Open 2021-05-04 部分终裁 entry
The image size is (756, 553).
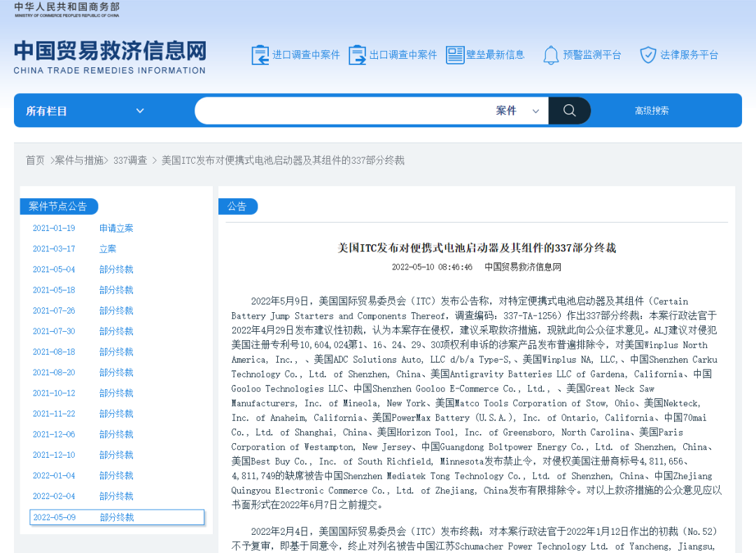83,269
